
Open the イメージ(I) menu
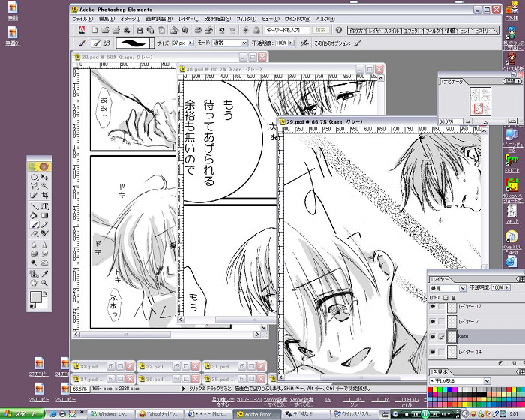[130, 19]
